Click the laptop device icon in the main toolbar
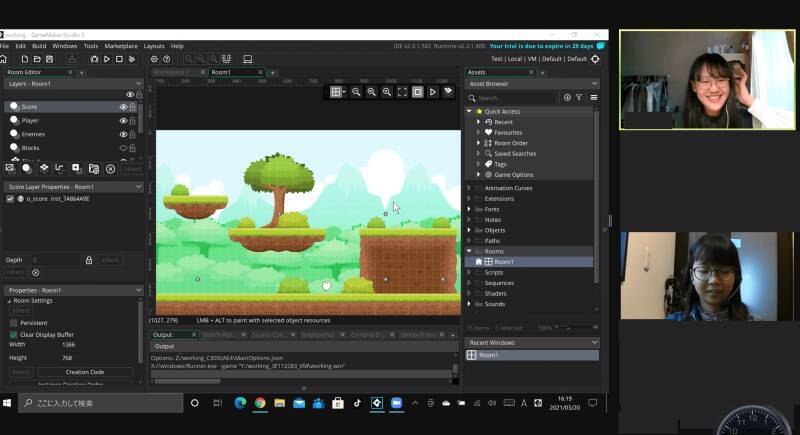Viewport: 800px width, 435px height. click(x=248, y=59)
